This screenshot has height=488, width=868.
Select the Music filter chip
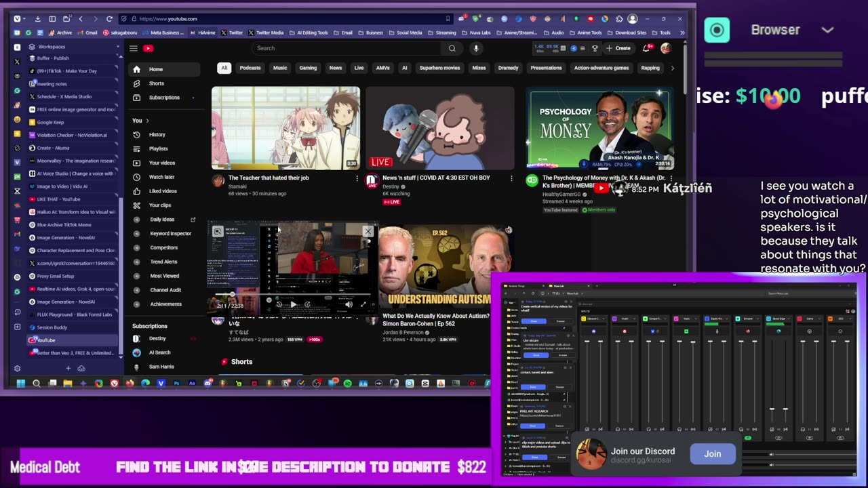280,68
